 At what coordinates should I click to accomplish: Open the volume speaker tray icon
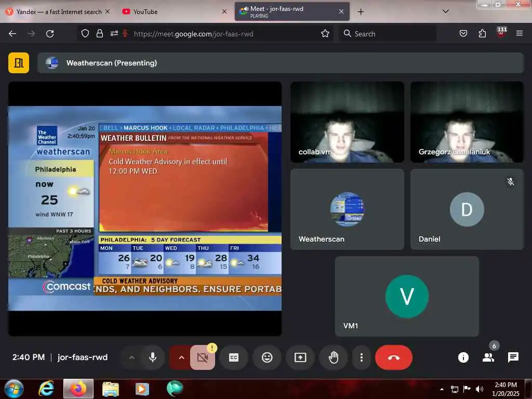(480, 389)
